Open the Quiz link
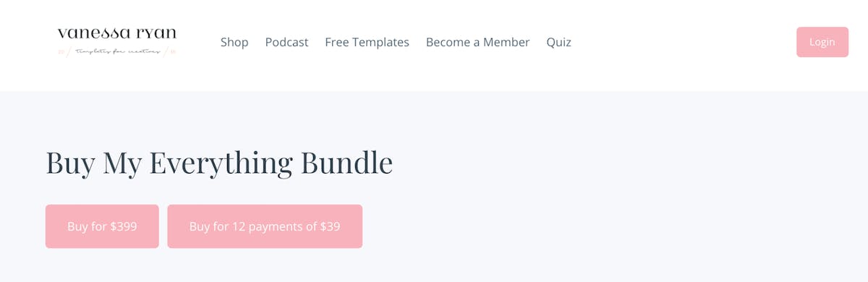 point(558,42)
